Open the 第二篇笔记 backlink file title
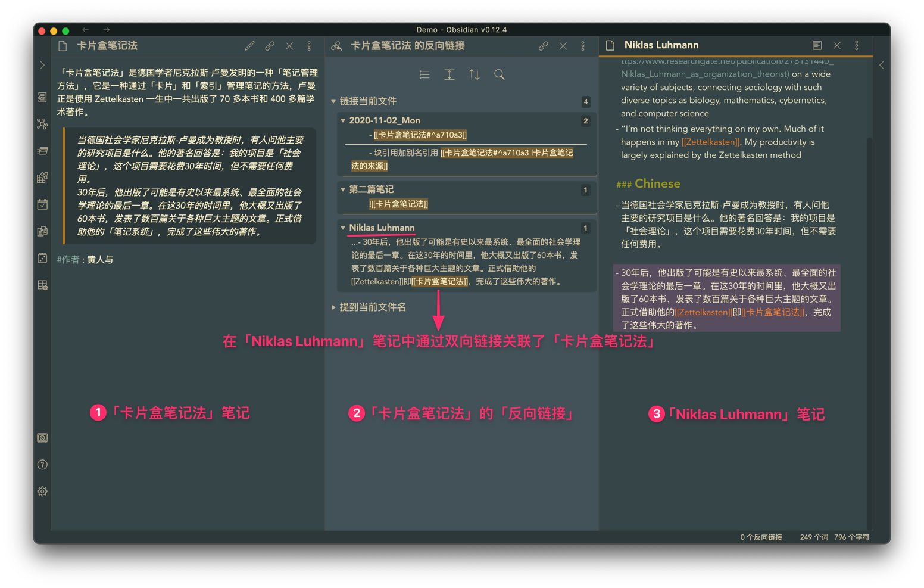Screen dimensions: 924x588 click(371, 189)
